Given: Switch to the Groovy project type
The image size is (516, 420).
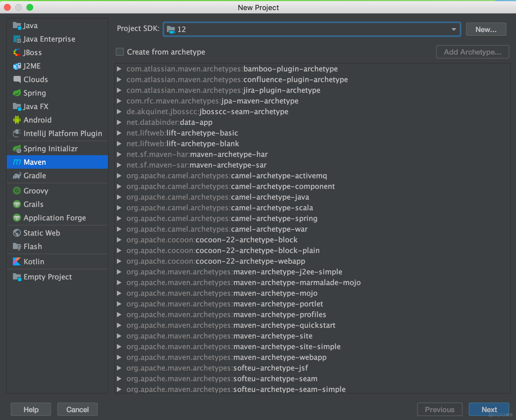Looking at the screenshot, I should coord(57,191).
